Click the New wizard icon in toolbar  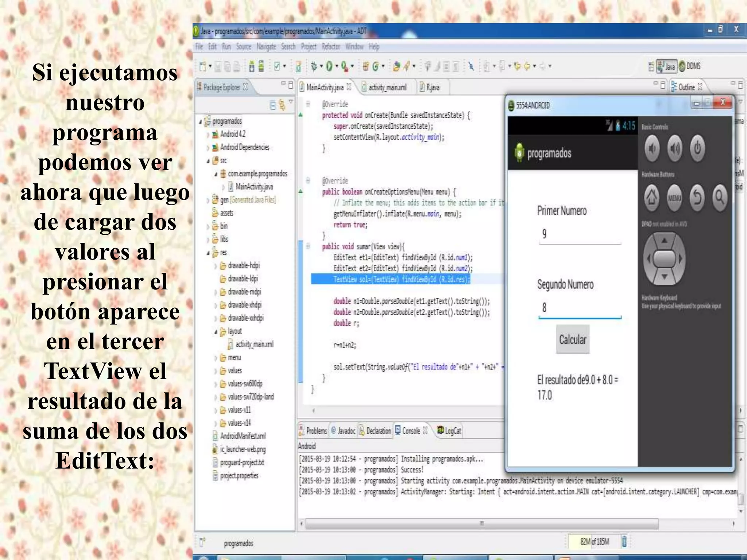pos(203,66)
